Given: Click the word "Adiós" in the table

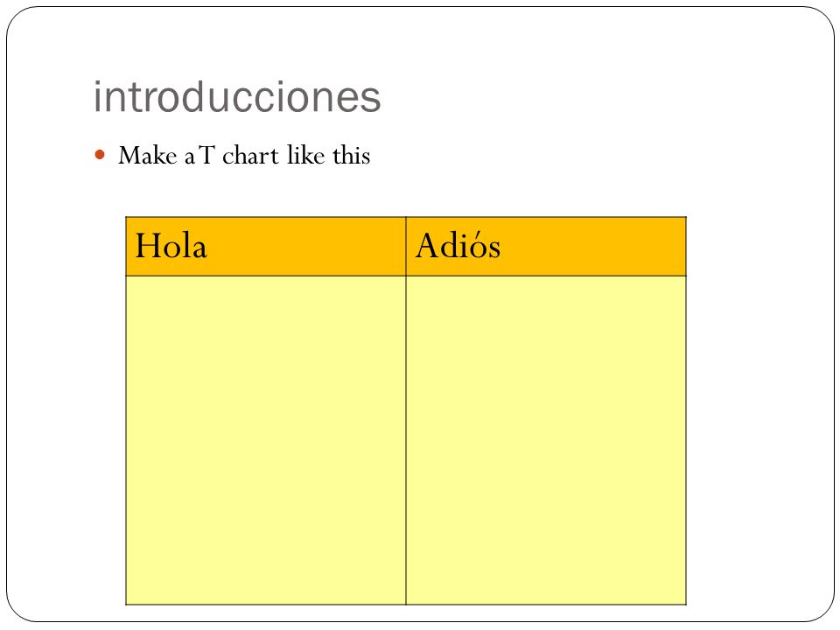Looking at the screenshot, I should coord(458,246).
